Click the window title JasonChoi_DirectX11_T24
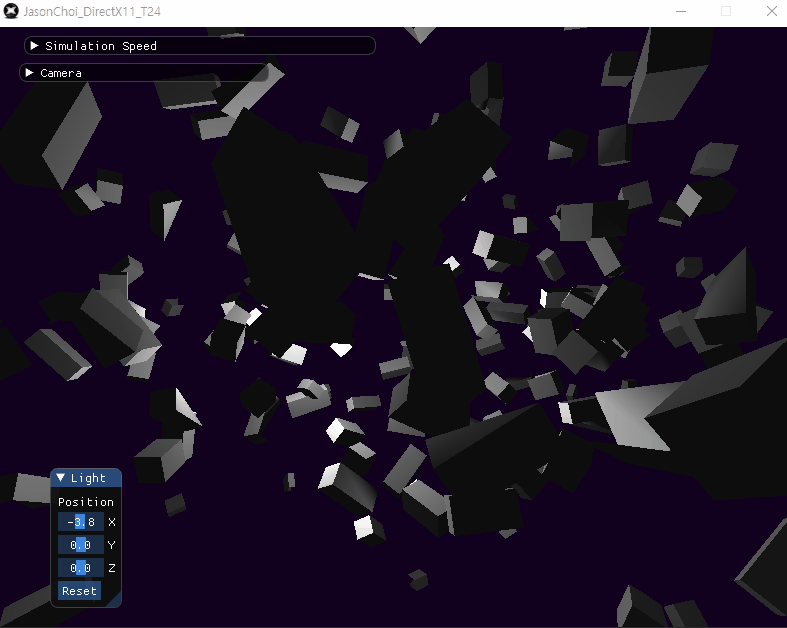The image size is (787, 628). (x=92, y=12)
